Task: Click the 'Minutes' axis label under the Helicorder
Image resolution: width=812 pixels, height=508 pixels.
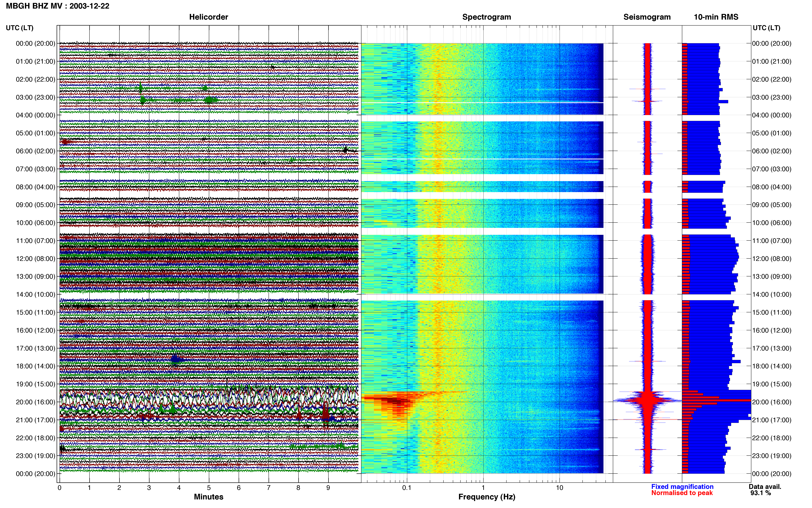Action: pyautogui.click(x=209, y=497)
